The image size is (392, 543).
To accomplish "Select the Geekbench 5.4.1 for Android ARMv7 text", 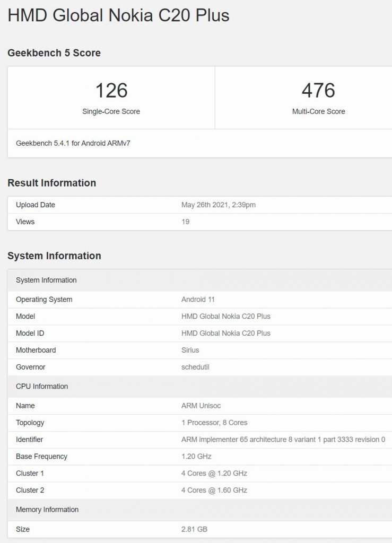I will click(73, 143).
